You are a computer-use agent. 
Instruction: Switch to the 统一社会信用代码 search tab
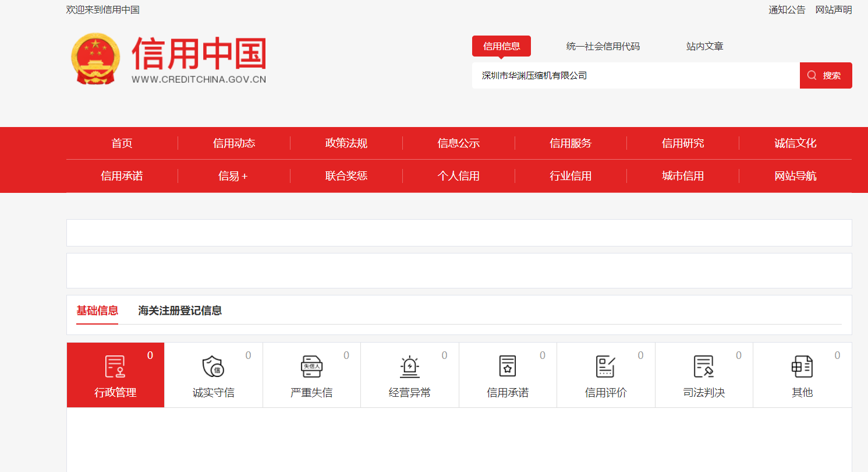click(603, 46)
